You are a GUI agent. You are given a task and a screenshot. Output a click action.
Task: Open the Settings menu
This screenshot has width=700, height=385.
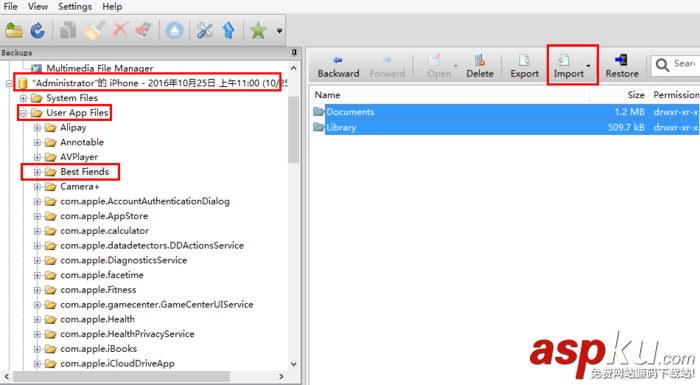coord(75,7)
